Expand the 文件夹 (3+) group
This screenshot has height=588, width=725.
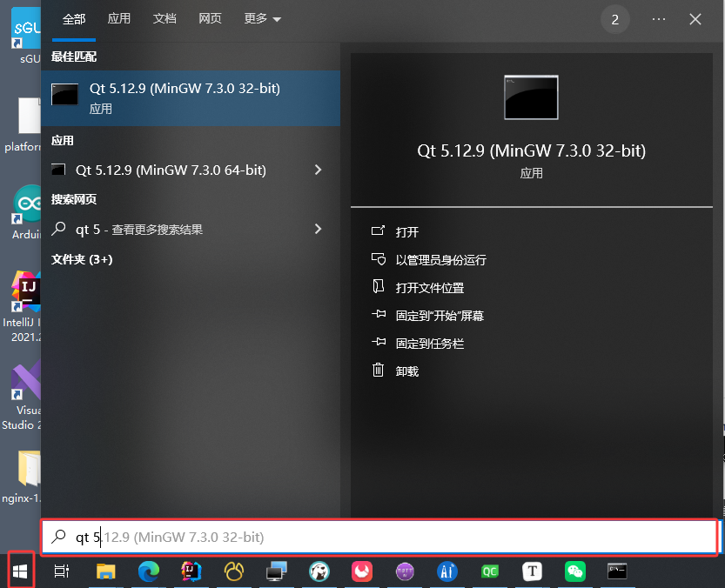[x=82, y=259]
